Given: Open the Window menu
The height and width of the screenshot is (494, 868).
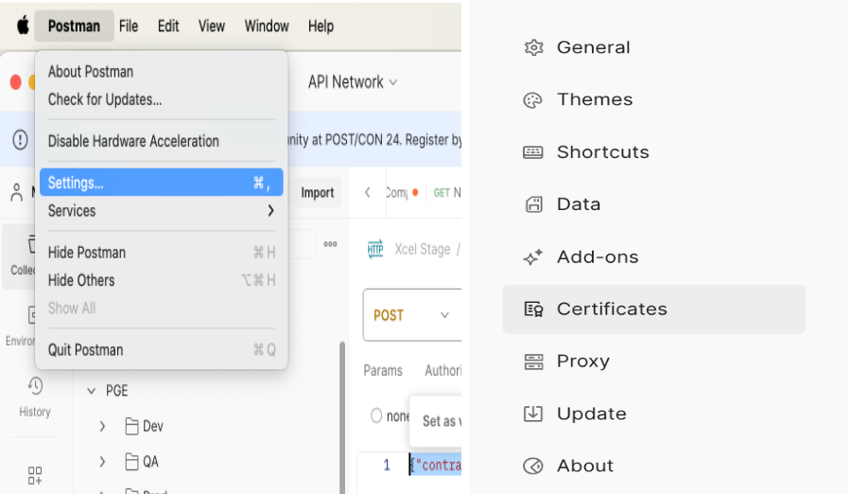Looking at the screenshot, I should (267, 26).
